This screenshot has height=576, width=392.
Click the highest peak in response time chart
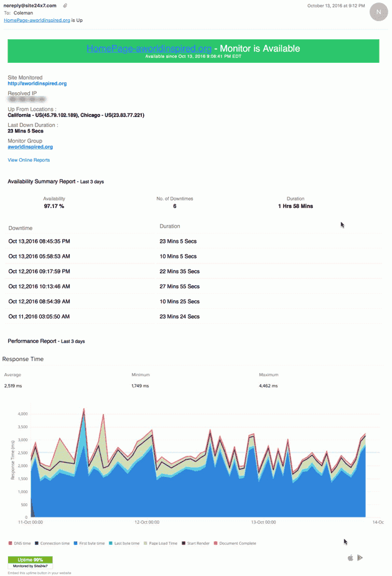click(84, 408)
